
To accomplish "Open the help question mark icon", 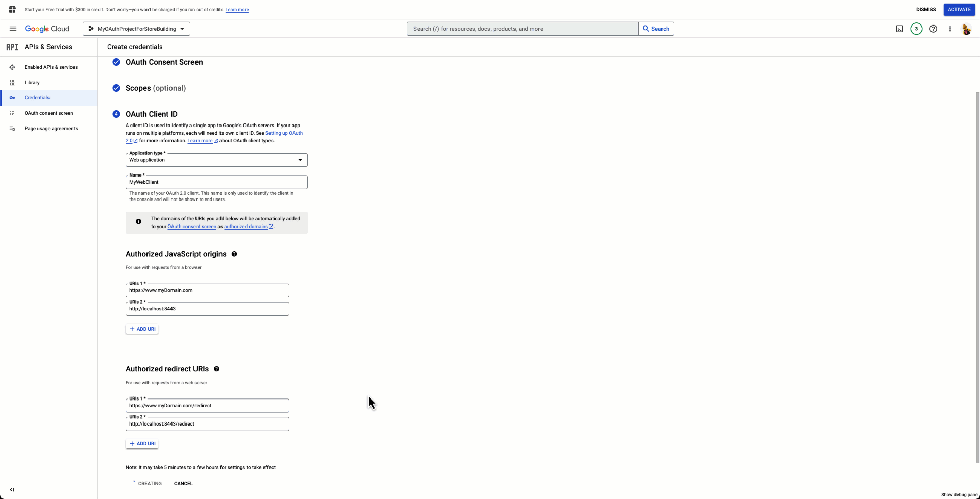I will [933, 29].
